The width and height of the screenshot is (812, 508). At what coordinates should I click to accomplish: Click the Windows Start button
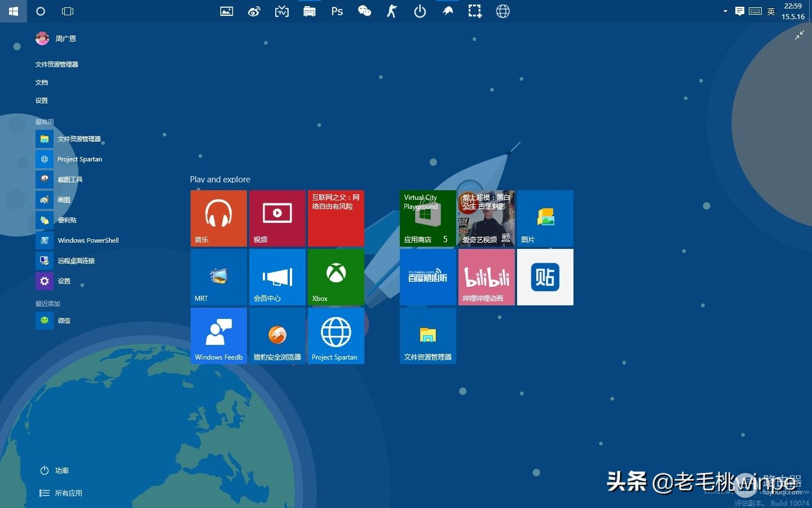tap(14, 11)
